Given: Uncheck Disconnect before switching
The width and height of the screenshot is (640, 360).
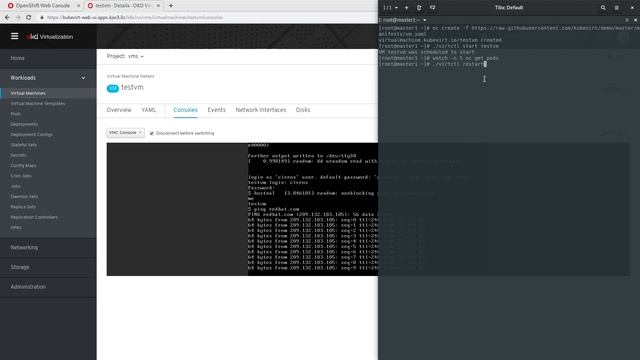Looking at the screenshot, I should (151, 133).
